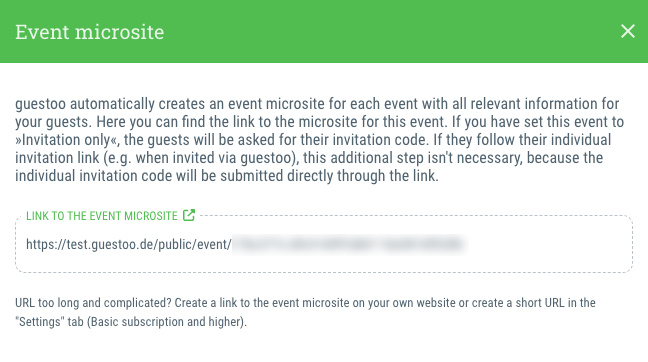This screenshot has width=648, height=362.
Task: Click the LINK TO THE EVENT MICROSITE label
Action: tap(102, 216)
